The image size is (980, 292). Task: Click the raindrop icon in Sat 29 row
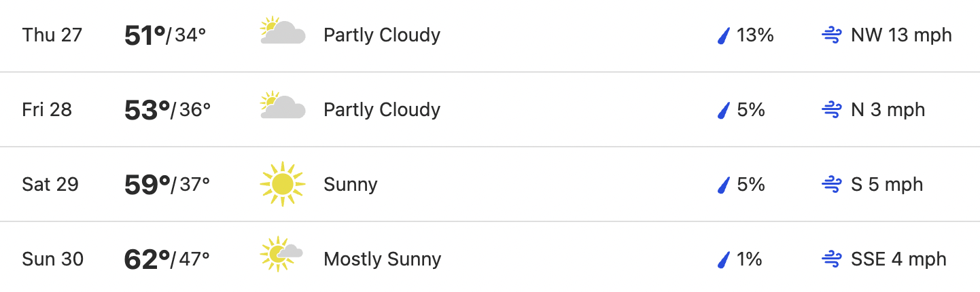(x=724, y=185)
